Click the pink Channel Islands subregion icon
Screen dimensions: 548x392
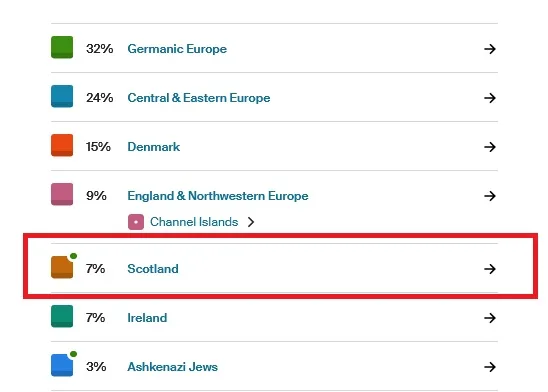[136, 222]
